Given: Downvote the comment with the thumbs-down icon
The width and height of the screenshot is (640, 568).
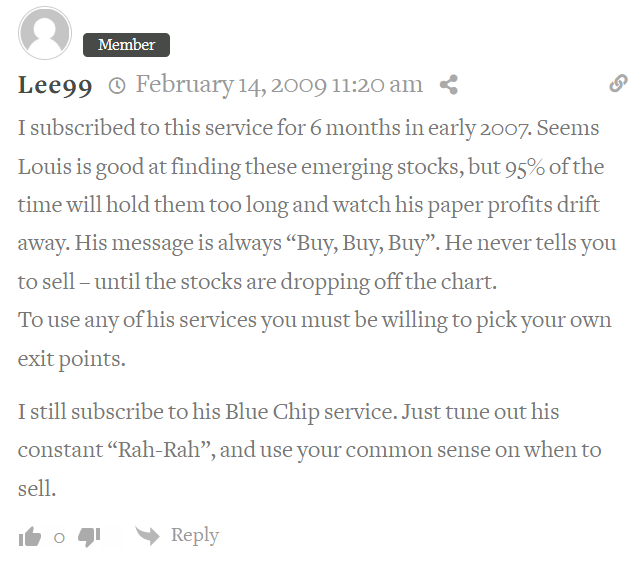Looking at the screenshot, I should [x=89, y=537].
